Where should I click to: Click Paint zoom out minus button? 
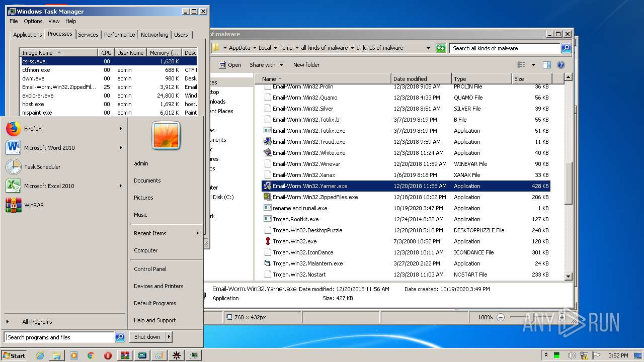501,317
